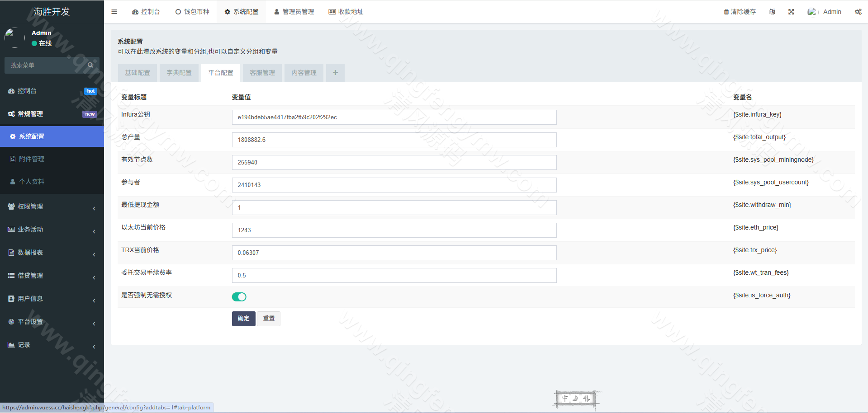868x413 pixels.
Task: Edit the 参与者 value field
Action: click(x=394, y=185)
